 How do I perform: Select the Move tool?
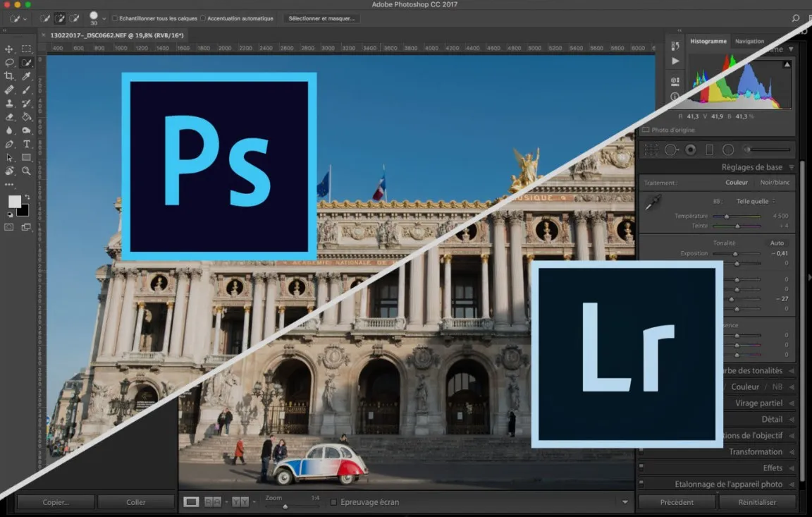(x=9, y=49)
